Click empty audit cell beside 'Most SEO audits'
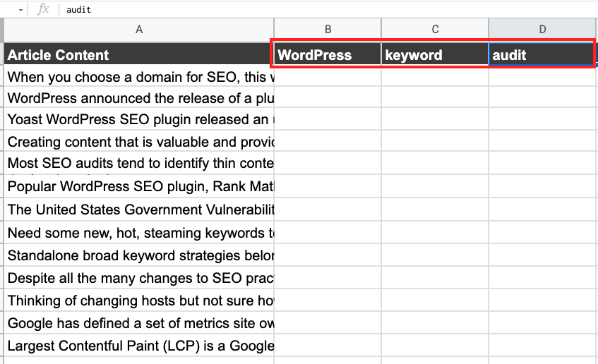 [x=542, y=163]
